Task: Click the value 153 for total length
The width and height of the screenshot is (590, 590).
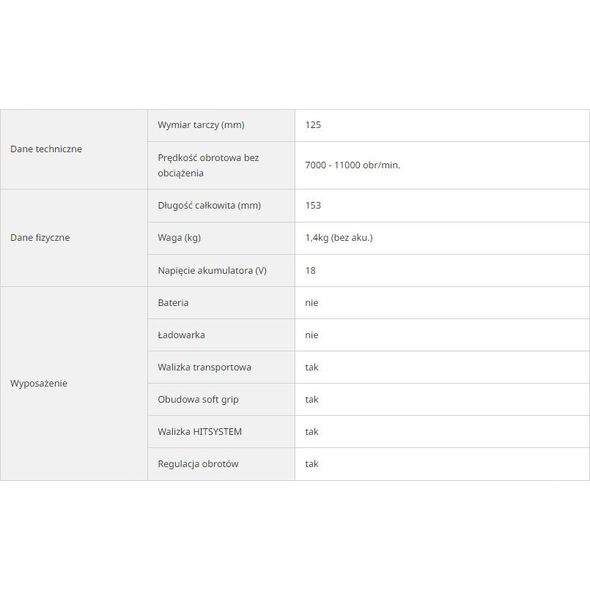Action: [x=313, y=205]
